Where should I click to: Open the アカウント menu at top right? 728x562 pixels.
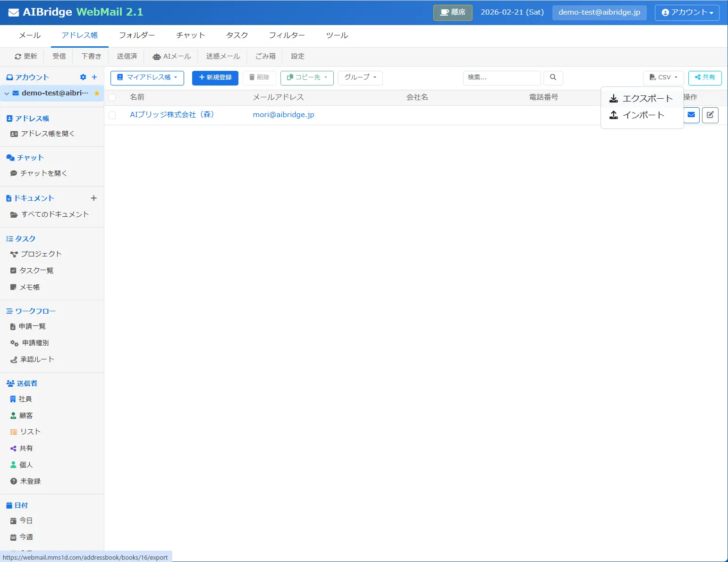pyautogui.click(x=686, y=13)
